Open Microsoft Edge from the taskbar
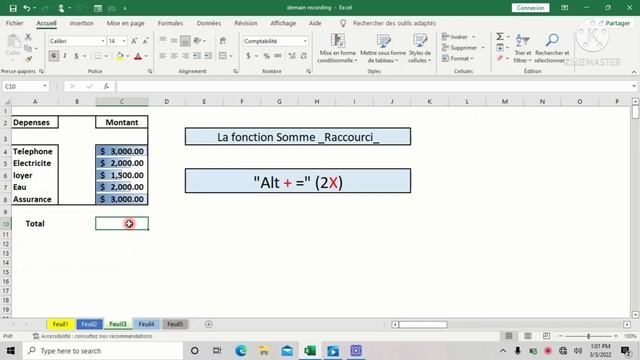The image size is (640, 360). pos(241,351)
